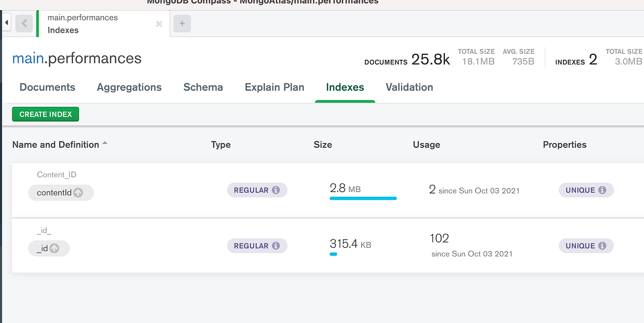
Task: Toggle sort order on Name and Definition column
Action: [x=104, y=142]
